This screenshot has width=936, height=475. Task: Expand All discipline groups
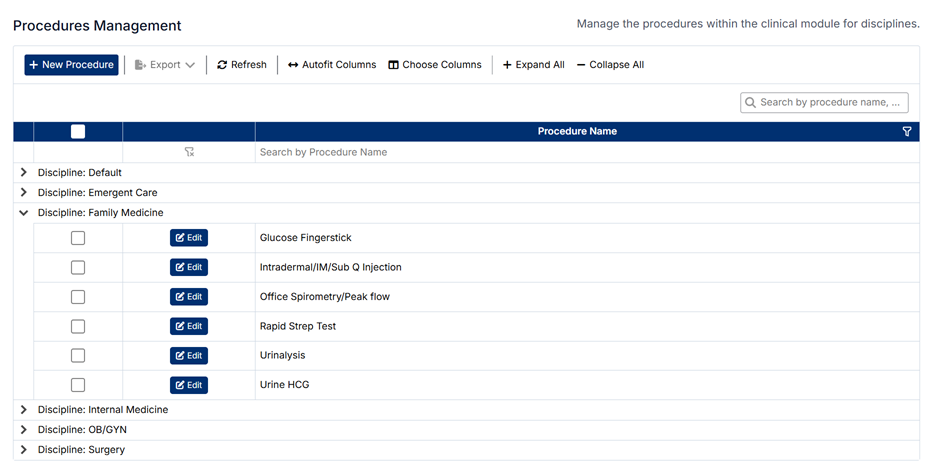tap(533, 65)
